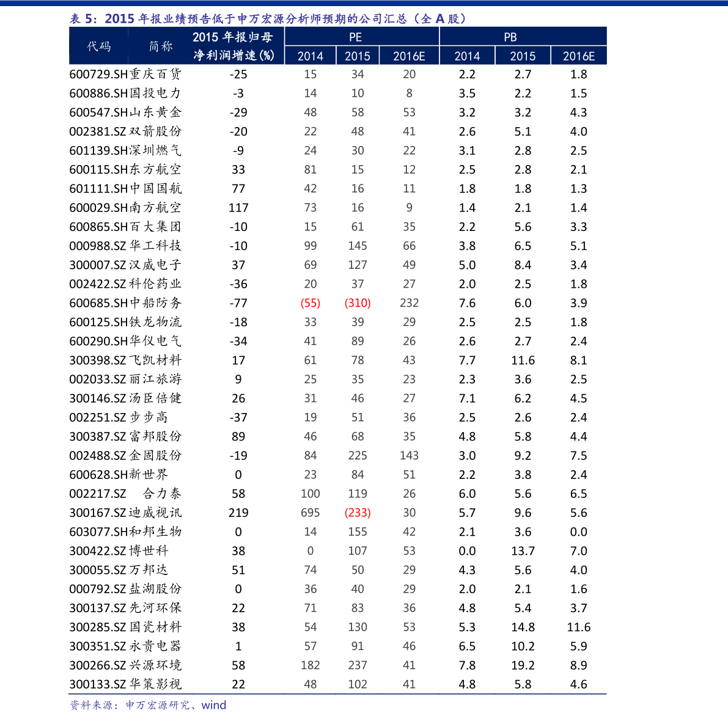Select the cell showing 695
728x724 pixels.
pyautogui.click(x=311, y=513)
